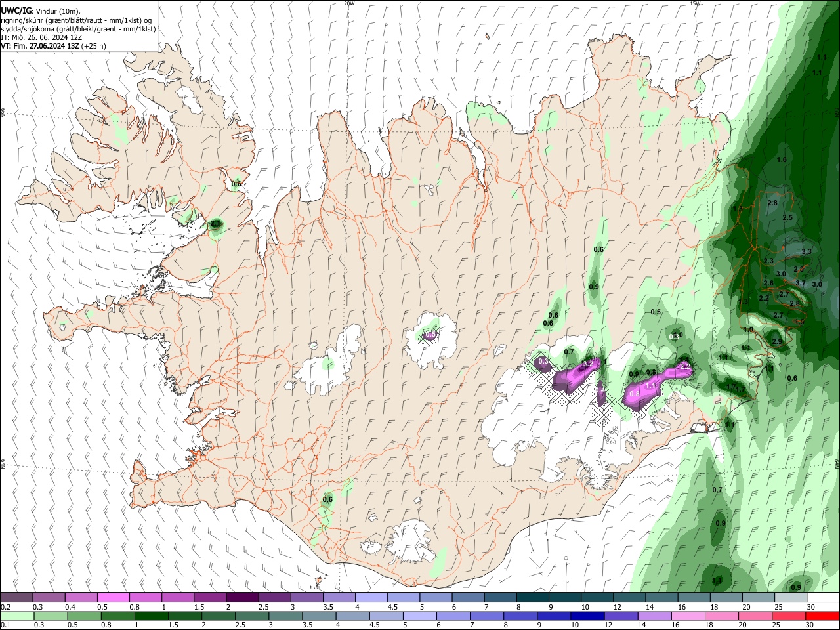Click the '0.5' value on the hatched central glacier
Image resolution: width=840 pixels, height=630 pixels.
click(x=430, y=335)
